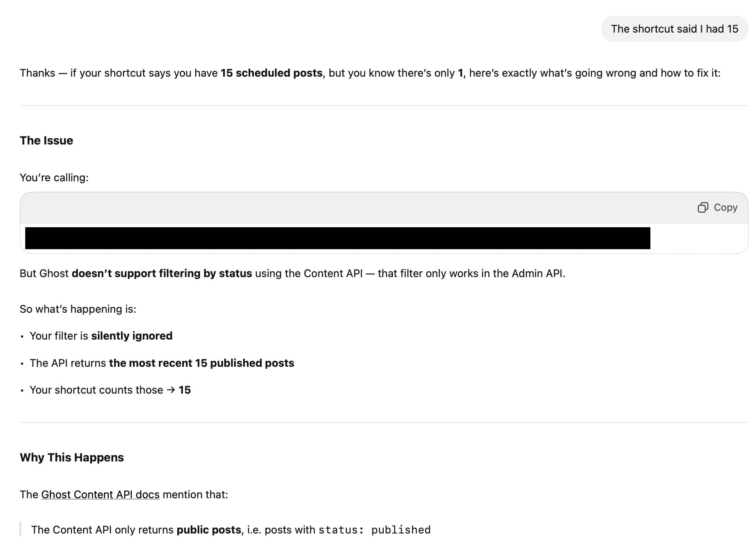Click the copy icon in the code block
The width and height of the screenshot is (756, 545).
tap(703, 207)
